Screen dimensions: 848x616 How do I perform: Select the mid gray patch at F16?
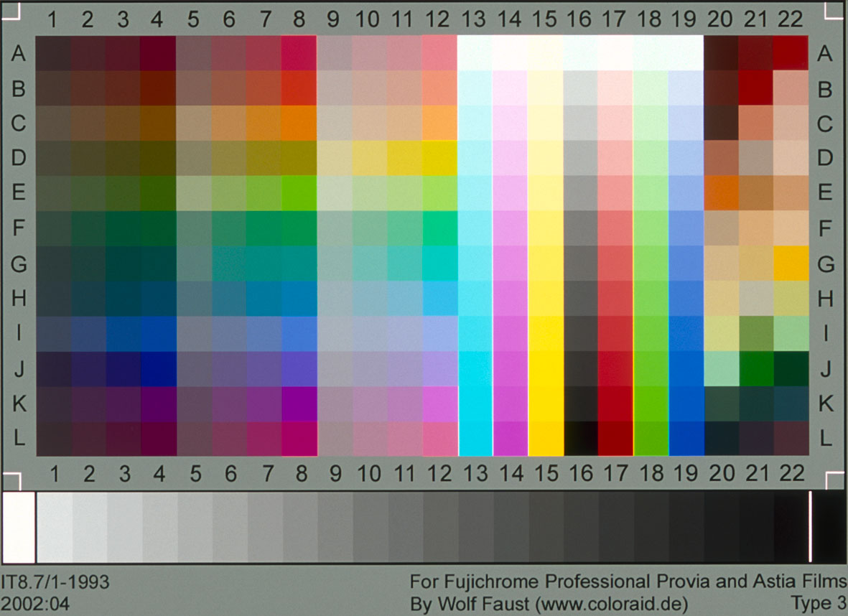tap(581, 228)
